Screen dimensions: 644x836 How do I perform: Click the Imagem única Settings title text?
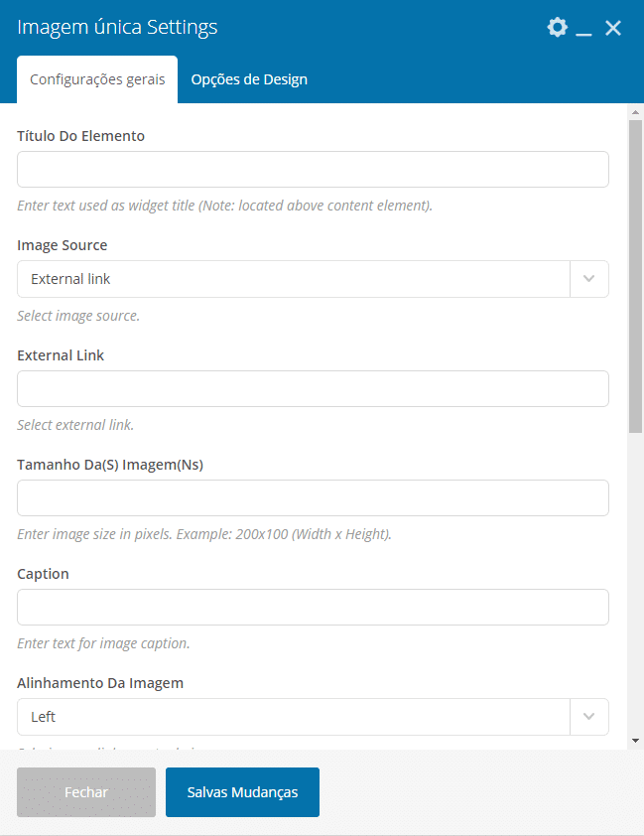point(117,27)
